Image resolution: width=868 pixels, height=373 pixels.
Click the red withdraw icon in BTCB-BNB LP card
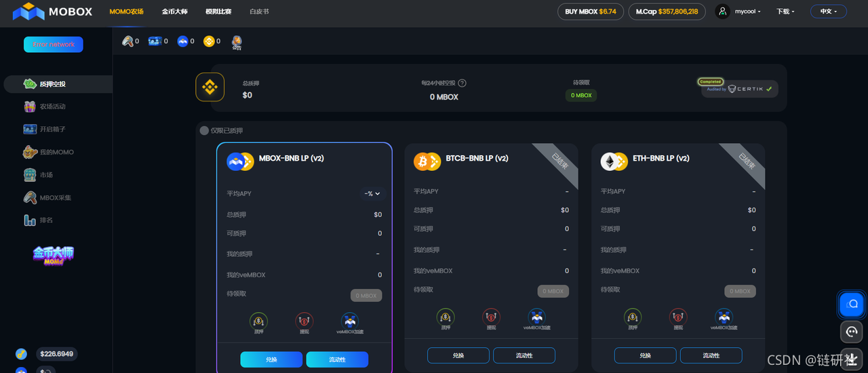(491, 319)
